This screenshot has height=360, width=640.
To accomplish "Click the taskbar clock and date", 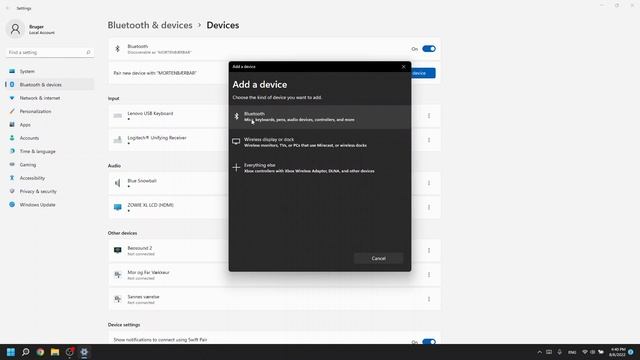I will pos(618,352).
